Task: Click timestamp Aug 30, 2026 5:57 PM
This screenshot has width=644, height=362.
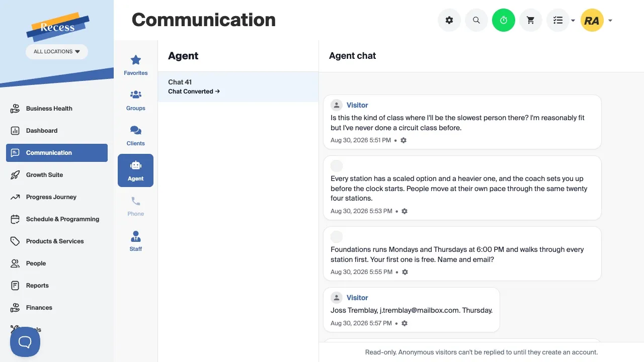Action: (361, 323)
